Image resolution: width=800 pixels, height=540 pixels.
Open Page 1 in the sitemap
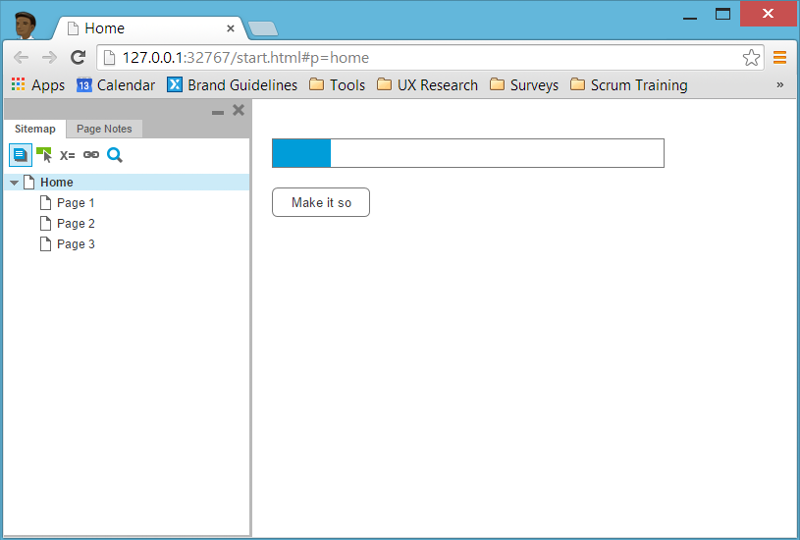coord(75,203)
